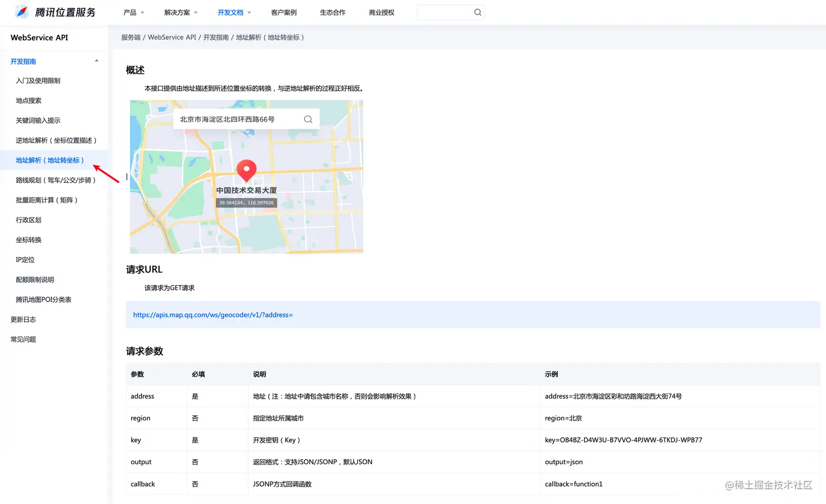Select 坐标转换 in the sidebar
Screen dimensions: 826x504
tap(28, 239)
